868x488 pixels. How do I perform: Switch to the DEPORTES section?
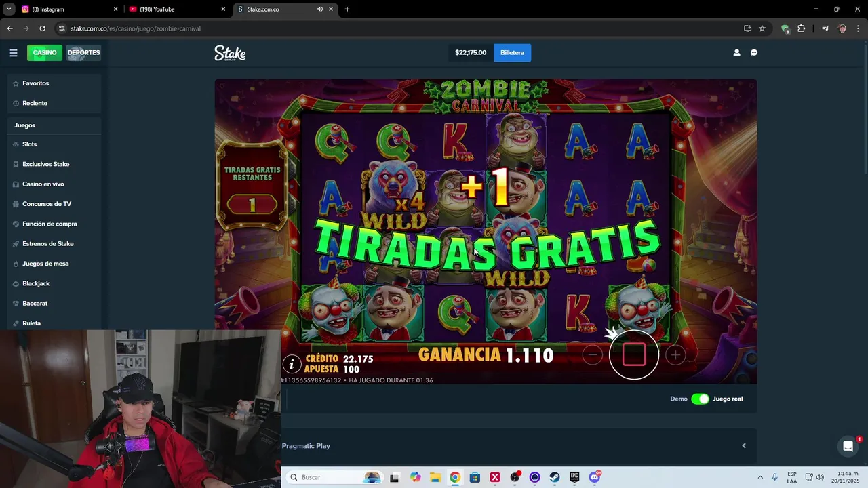[x=83, y=53]
